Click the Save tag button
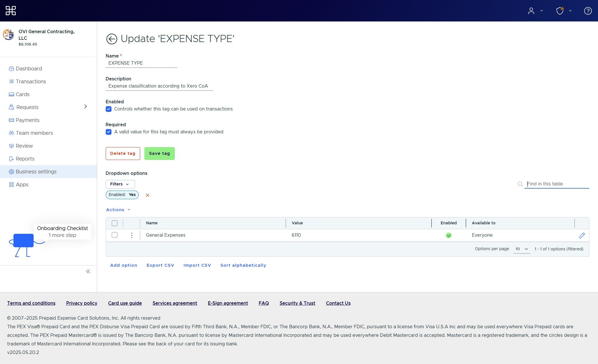 click(x=159, y=153)
